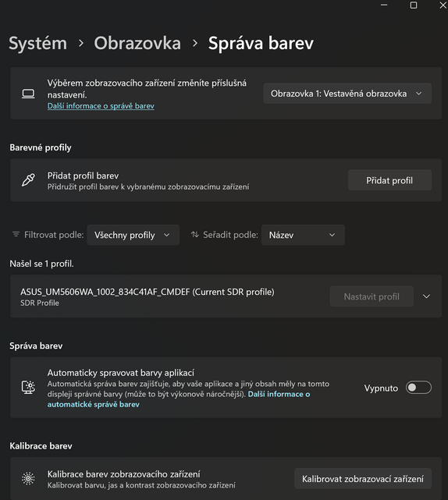
Task: Expand the ASUS_UM5606WA profile row chevron
Action: click(x=426, y=296)
